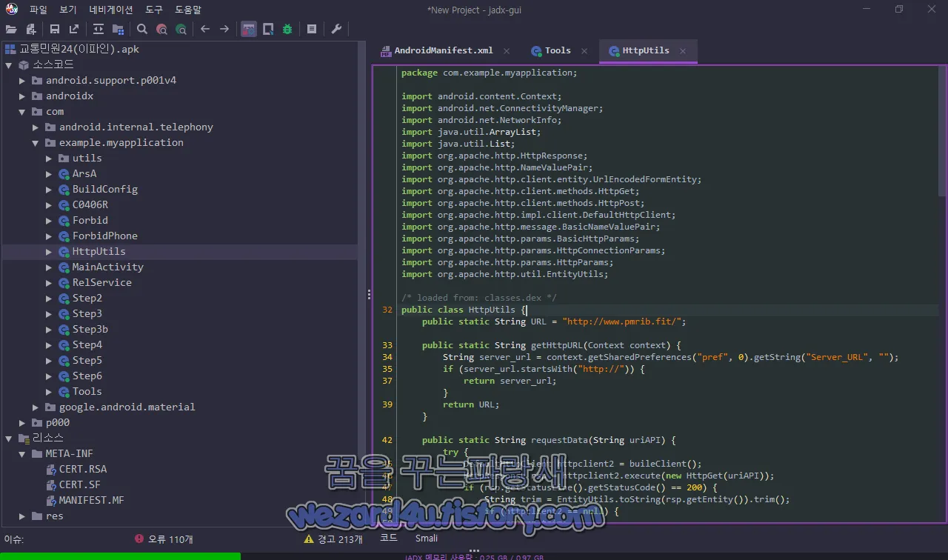Open the log viewer icon
The height and width of the screenshot is (560, 948).
coord(312,30)
